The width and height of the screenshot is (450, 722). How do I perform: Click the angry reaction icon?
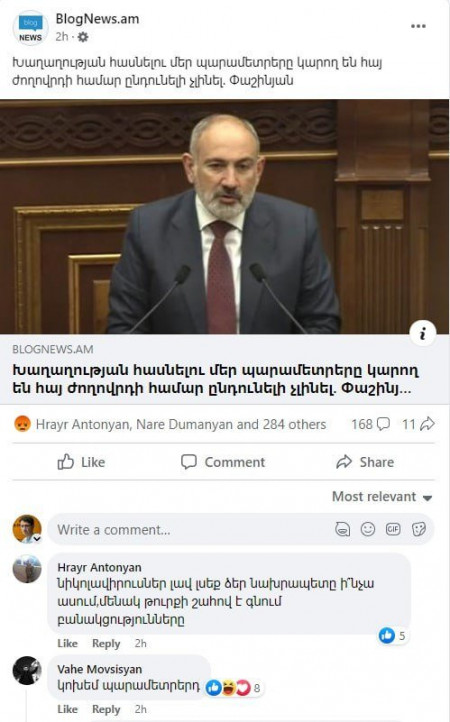pos(23,424)
